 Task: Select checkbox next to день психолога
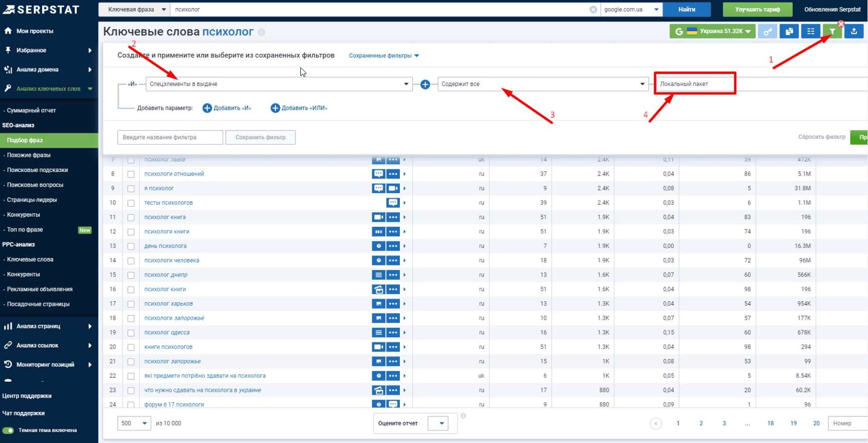(x=131, y=246)
